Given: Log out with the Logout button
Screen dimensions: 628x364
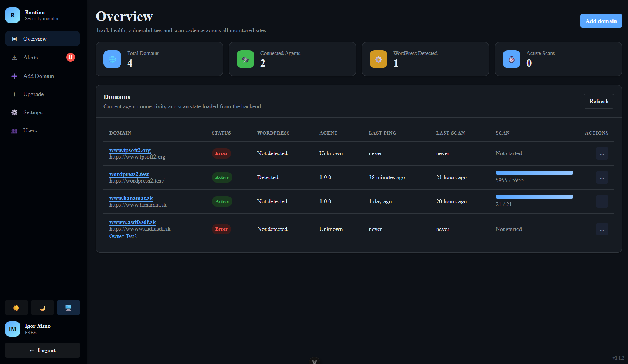Looking at the screenshot, I should [x=43, y=350].
